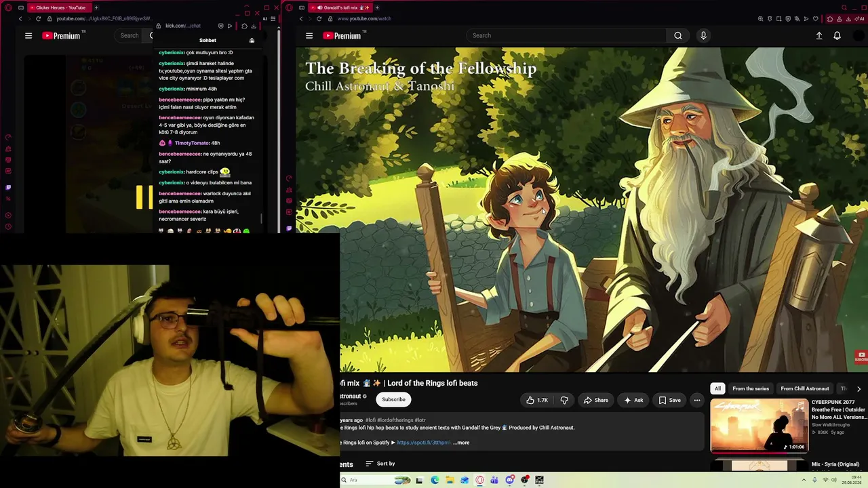868x488 pixels.
Task: Open the YouTube upload/create icon
Action: 819,35
